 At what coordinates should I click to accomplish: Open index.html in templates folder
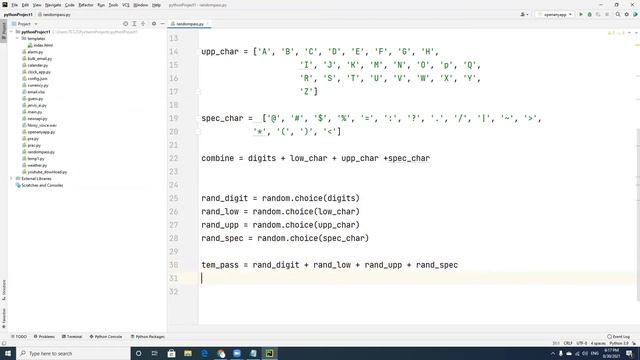pyautogui.click(x=40, y=45)
